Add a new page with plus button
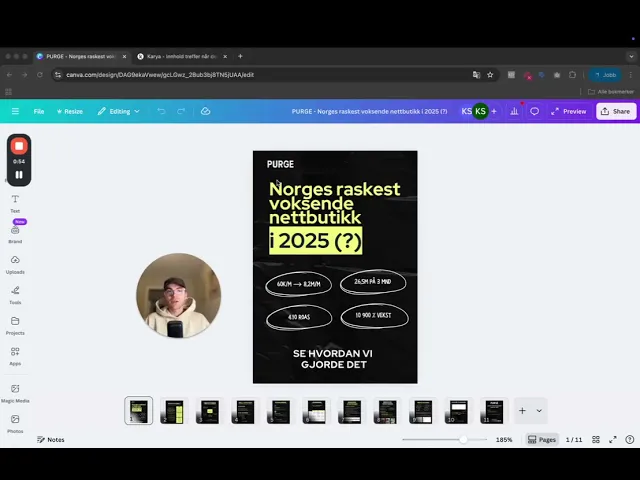This screenshot has height=480, width=640. click(522, 411)
